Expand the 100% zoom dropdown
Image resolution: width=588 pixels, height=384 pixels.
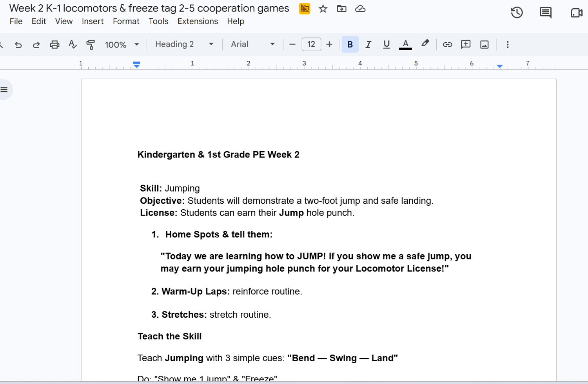[x=122, y=45]
